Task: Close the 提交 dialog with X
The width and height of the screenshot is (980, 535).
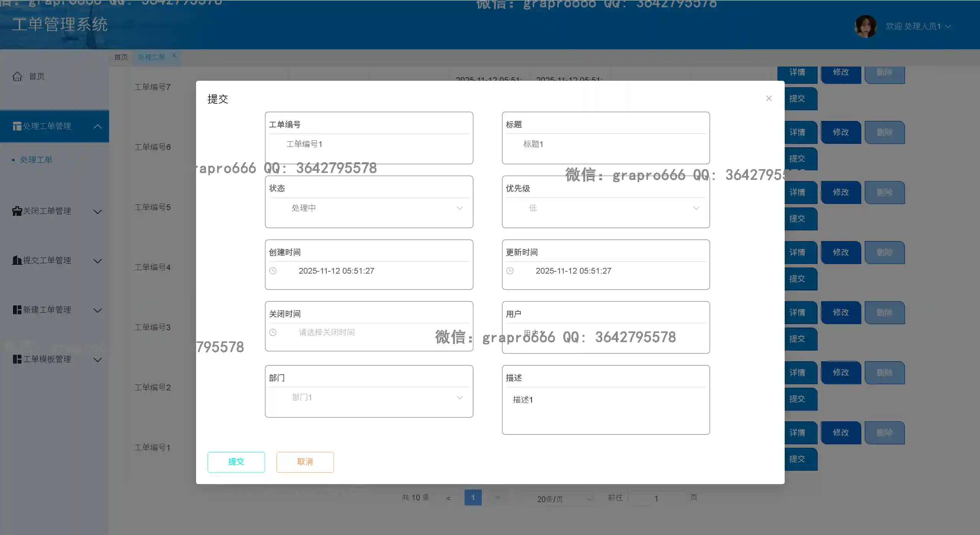Action: (x=769, y=99)
